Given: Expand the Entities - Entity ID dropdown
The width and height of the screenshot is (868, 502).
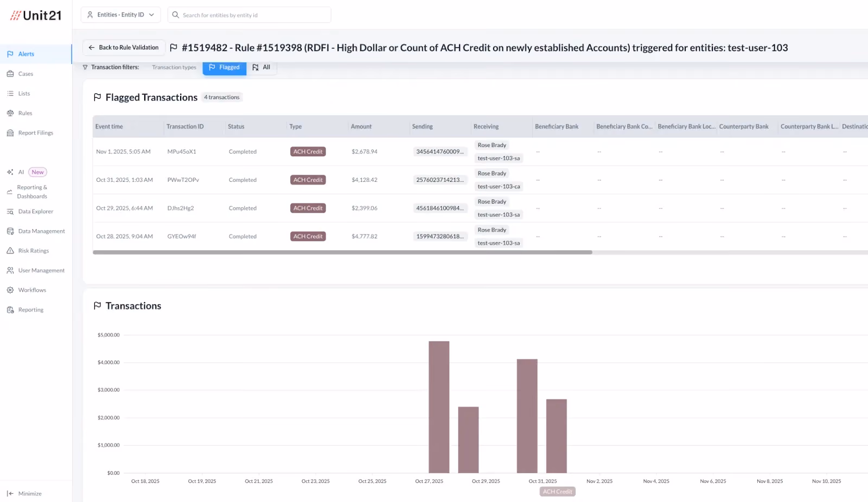Looking at the screenshot, I should coord(120,15).
